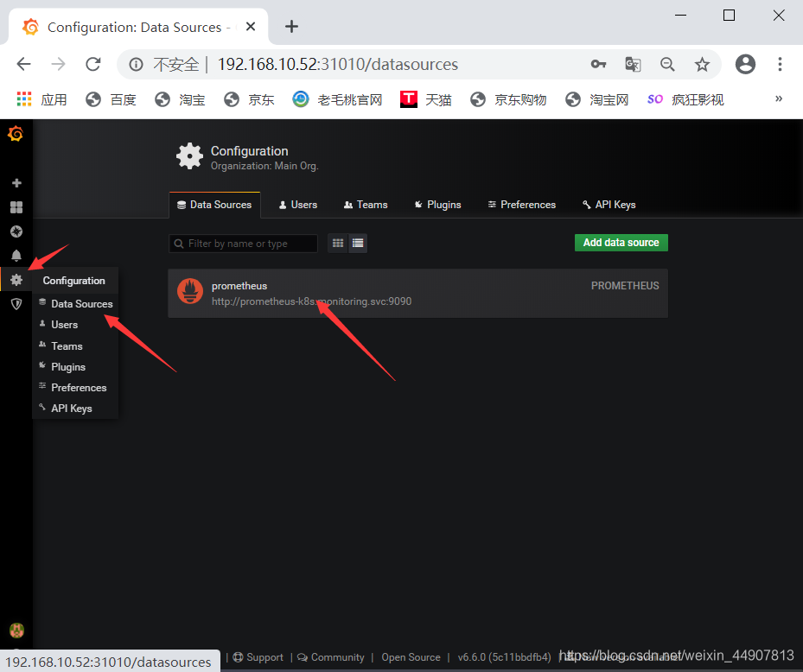The height and width of the screenshot is (672, 803).
Task: Open the Explore compass icon in sidebar
Action: [16, 231]
